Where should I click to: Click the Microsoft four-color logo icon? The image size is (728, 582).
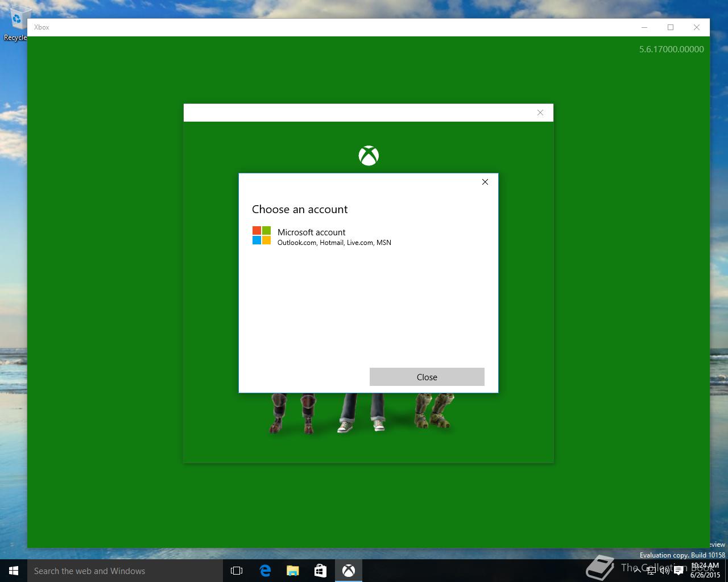tap(262, 235)
